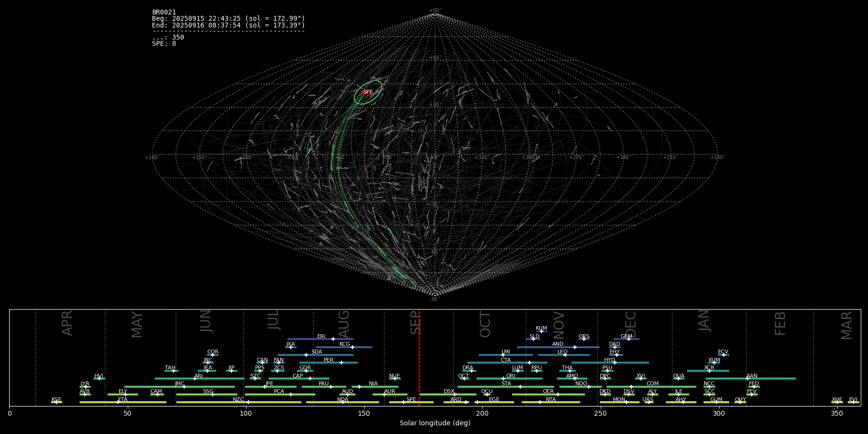The width and height of the screenshot is (868, 434).
Task: Select the MAR month label
Action: [847, 325]
